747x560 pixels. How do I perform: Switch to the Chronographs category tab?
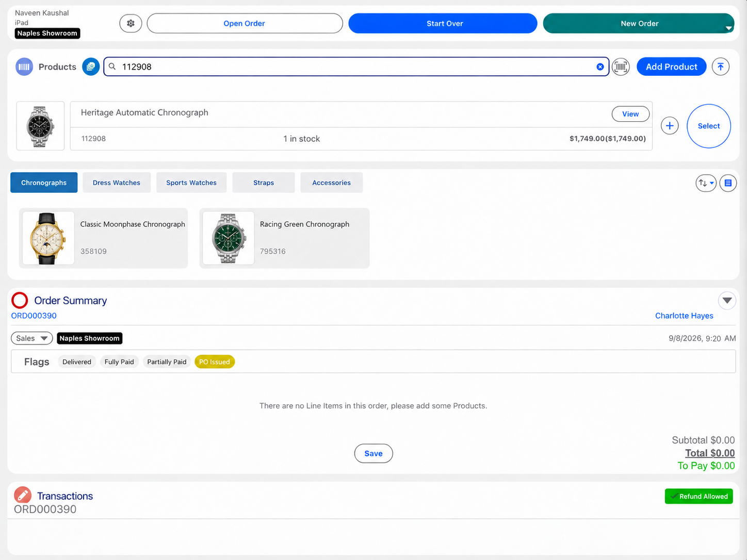pos(44,183)
